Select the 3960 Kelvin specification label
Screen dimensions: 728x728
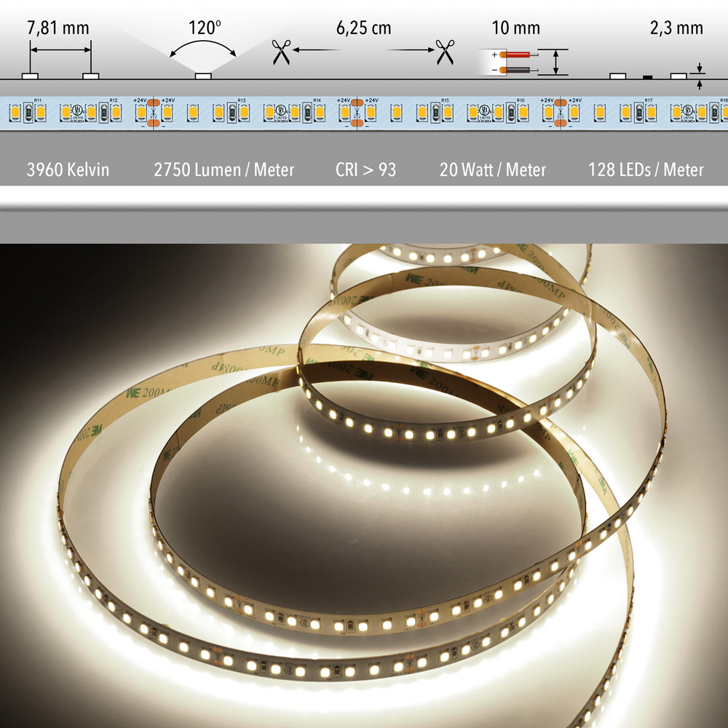click(x=68, y=170)
